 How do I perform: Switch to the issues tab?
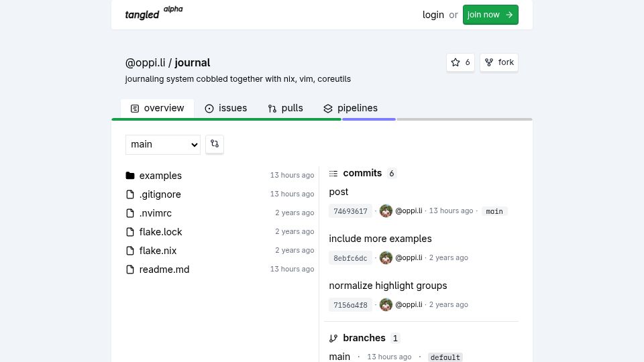pyautogui.click(x=226, y=109)
